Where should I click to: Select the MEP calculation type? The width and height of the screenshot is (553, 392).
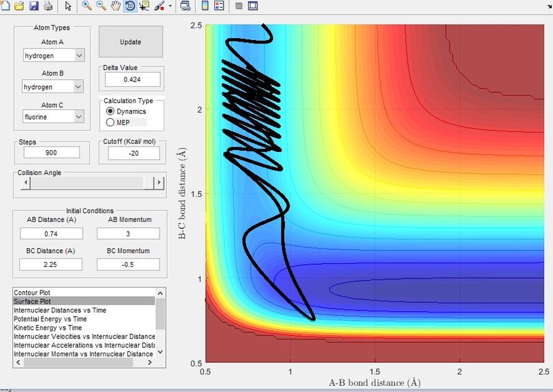pyautogui.click(x=110, y=122)
